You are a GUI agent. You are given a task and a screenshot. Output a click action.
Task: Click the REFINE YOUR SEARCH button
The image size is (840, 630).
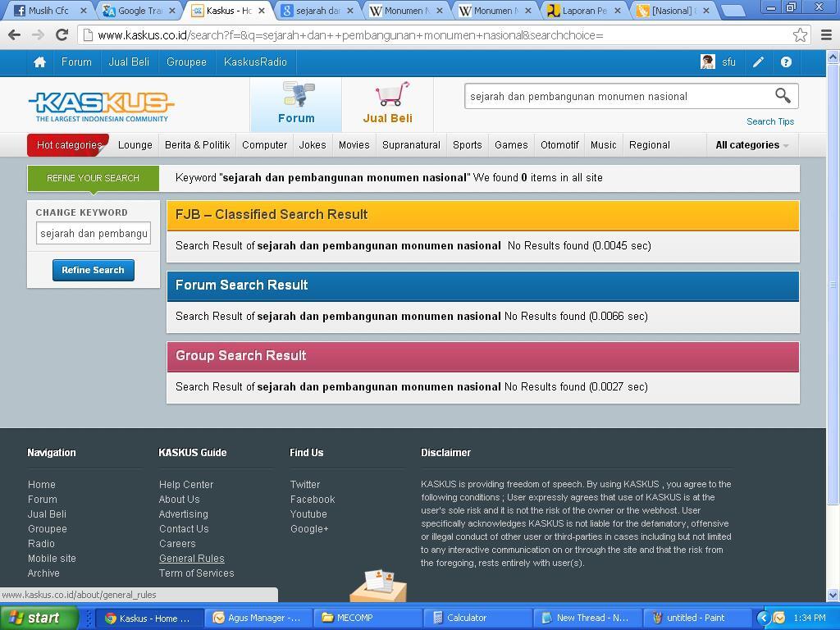coord(94,178)
